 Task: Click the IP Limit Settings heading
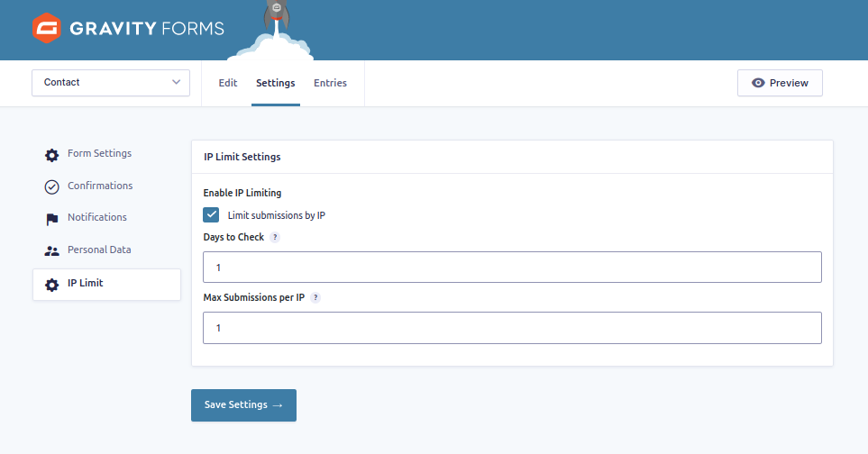tap(242, 157)
